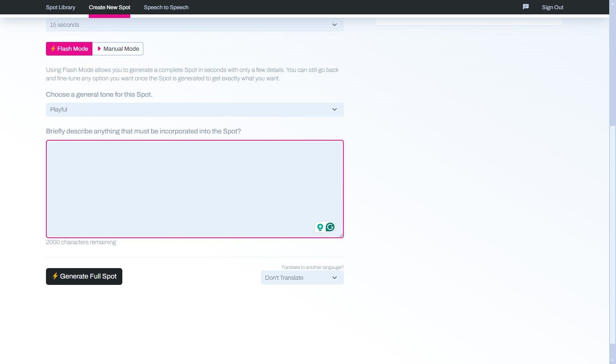Image resolution: width=616 pixels, height=364 pixels.
Task: Click the Grammarly lightbulb suggestion icon
Action: pyautogui.click(x=320, y=227)
